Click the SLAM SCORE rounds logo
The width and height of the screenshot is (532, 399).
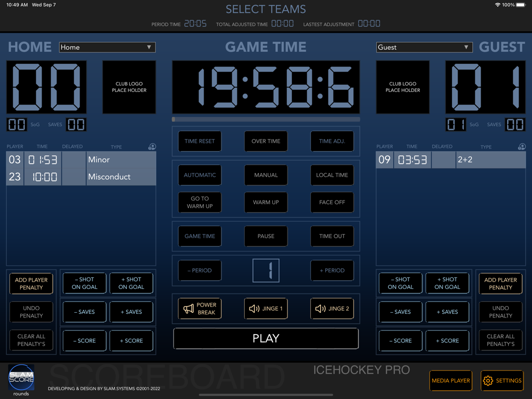pos(21,378)
